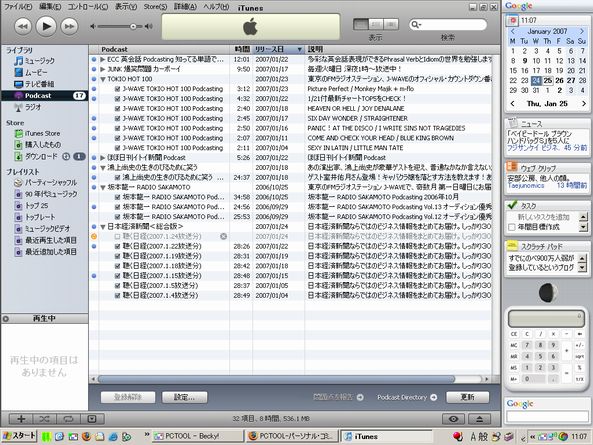The height and width of the screenshot is (445, 593).
Task: Toggle shuffle playback button
Action: (x=45, y=419)
